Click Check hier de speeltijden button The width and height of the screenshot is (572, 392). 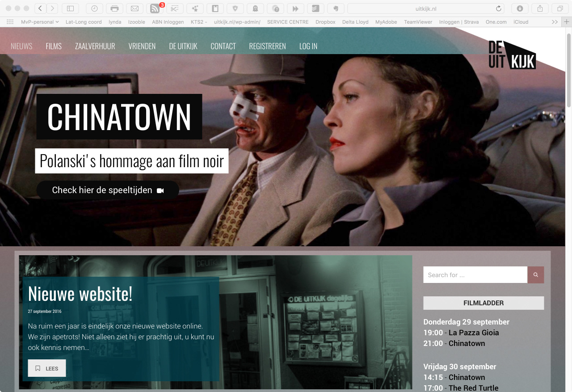pyautogui.click(x=108, y=190)
